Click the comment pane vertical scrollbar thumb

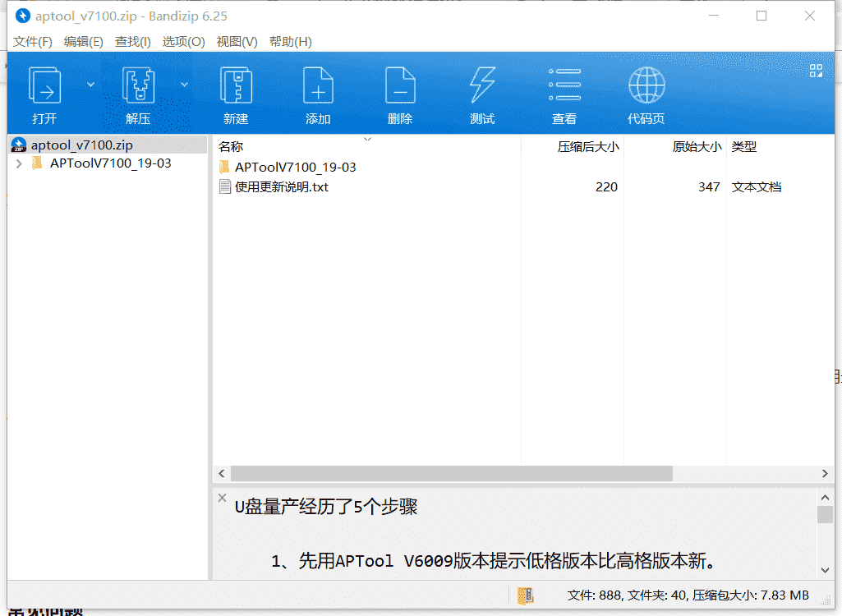pos(826,514)
